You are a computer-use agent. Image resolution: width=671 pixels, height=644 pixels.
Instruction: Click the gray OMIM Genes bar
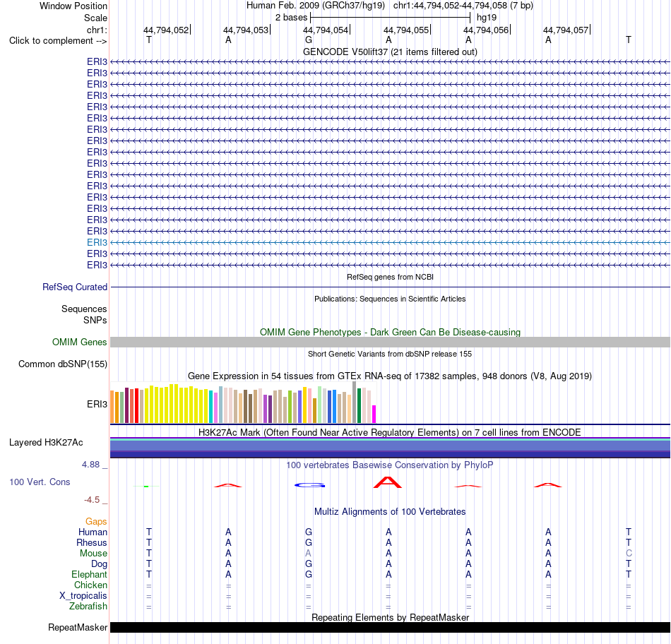[390, 342]
